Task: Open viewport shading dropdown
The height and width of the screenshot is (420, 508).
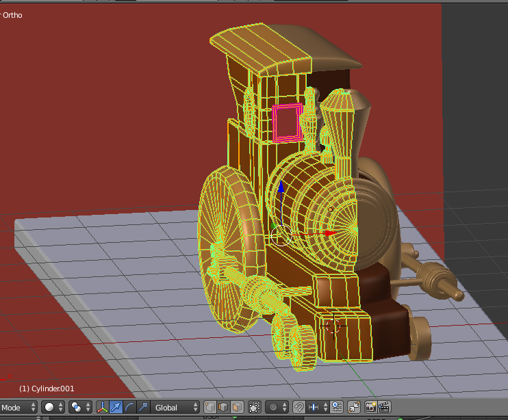Action: pos(53,407)
